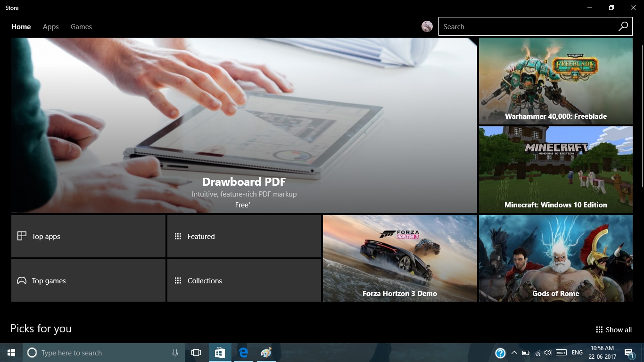
Task: Open the Paint app in taskbar
Action: click(x=266, y=353)
